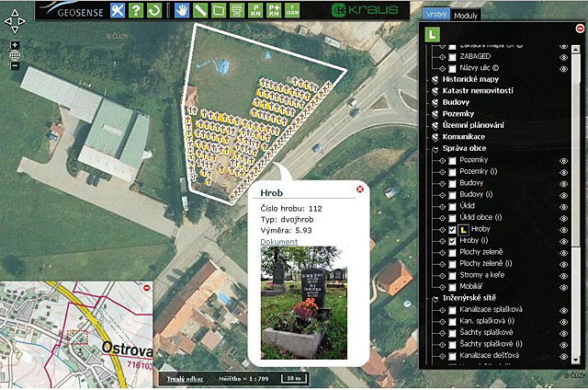Click the Měřítko 1:709 scale text
This screenshot has height=390, width=588.
click(243, 379)
